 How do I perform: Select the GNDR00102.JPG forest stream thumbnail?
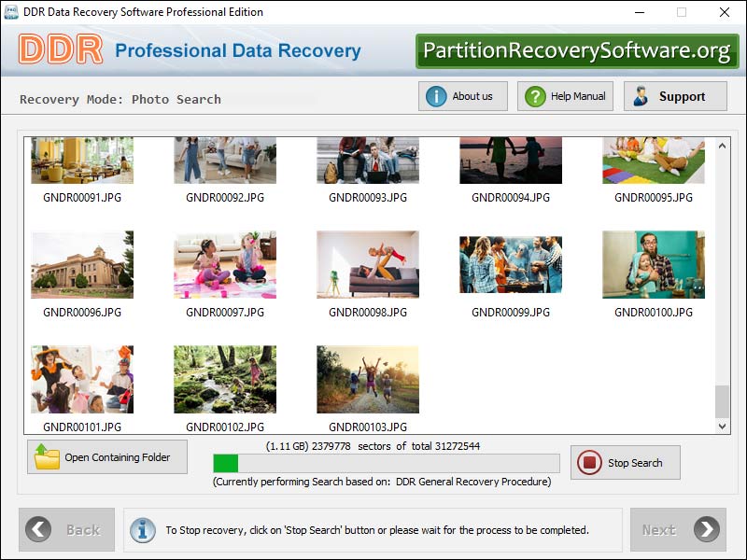(225, 380)
